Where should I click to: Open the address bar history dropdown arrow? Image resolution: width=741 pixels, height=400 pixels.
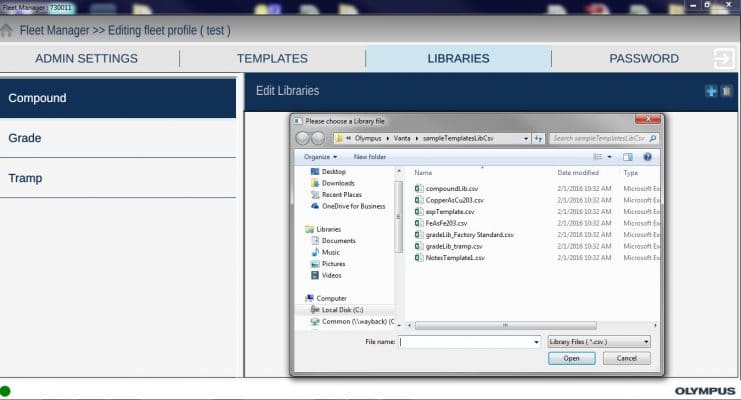pyautogui.click(x=526, y=139)
